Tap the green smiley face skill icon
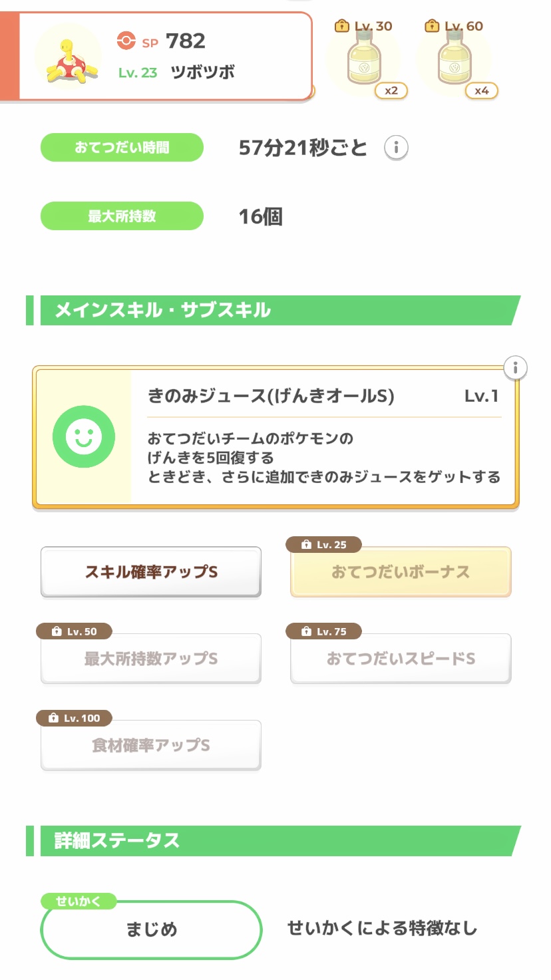The height and width of the screenshot is (980, 551). tap(84, 436)
